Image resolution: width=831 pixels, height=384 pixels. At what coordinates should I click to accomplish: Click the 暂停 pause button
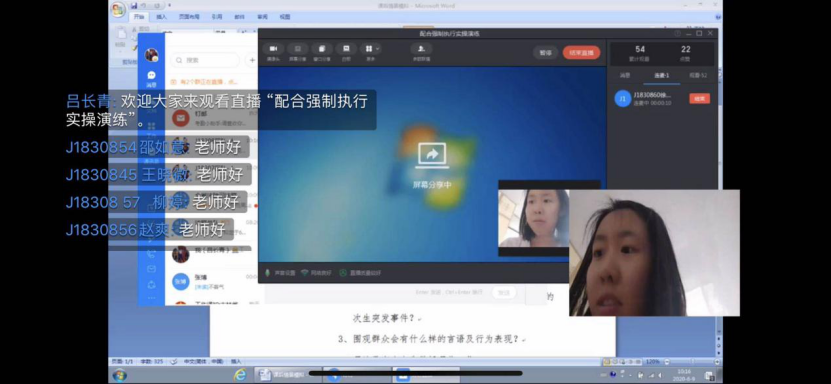coord(546,52)
